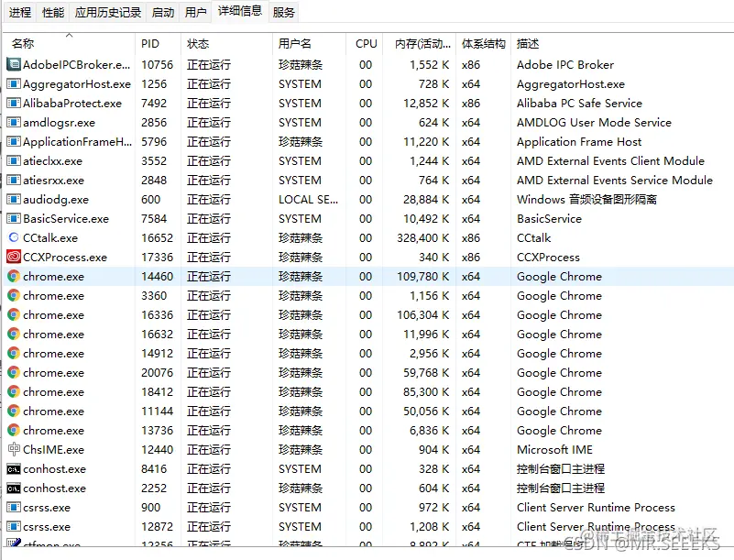Image resolution: width=734 pixels, height=560 pixels.
Task: Open the 应用历史记录 tab
Action: (x=107, y=12)
